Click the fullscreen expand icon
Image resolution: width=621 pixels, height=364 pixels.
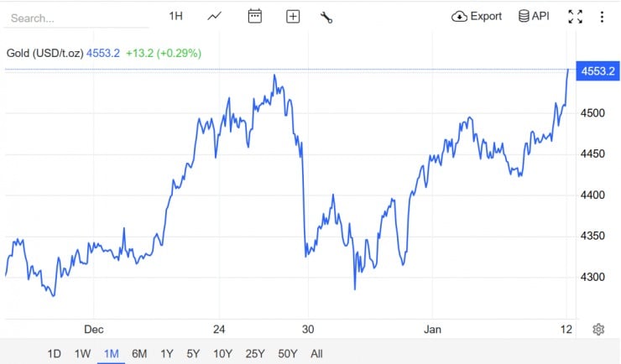click(x=575, y=16)
